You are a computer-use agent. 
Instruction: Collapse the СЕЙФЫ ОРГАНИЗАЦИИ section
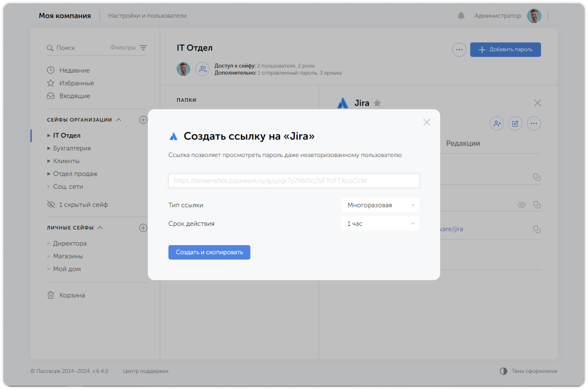tap(119, 120)
